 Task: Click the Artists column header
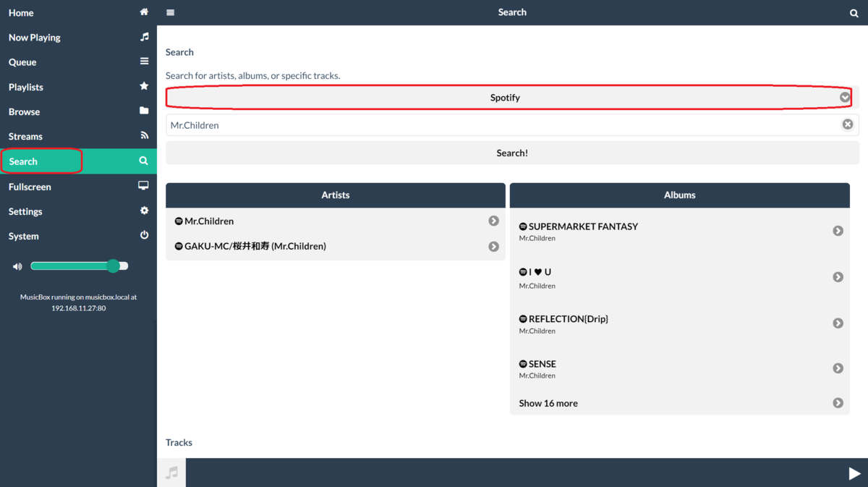(x=336, y=195)
